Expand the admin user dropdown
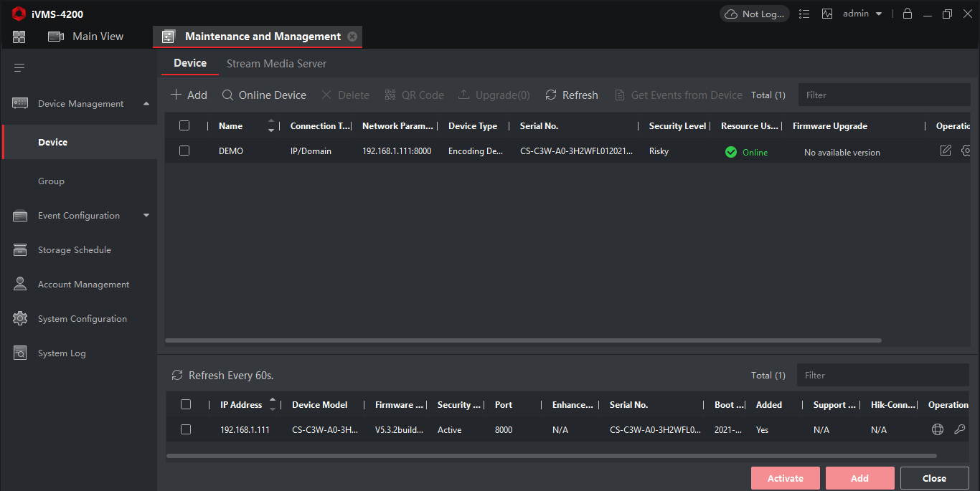The width and height of the screenshot is (980, 491). (879, 14)
